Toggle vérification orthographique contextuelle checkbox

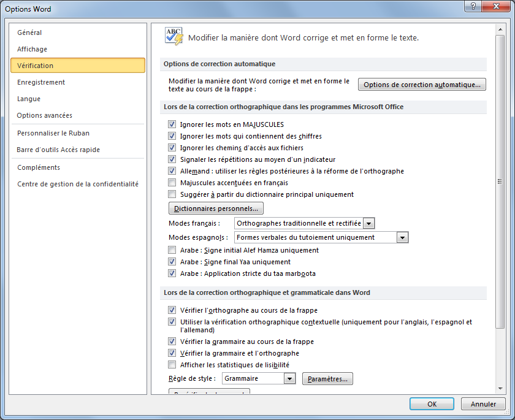(172, 322)
